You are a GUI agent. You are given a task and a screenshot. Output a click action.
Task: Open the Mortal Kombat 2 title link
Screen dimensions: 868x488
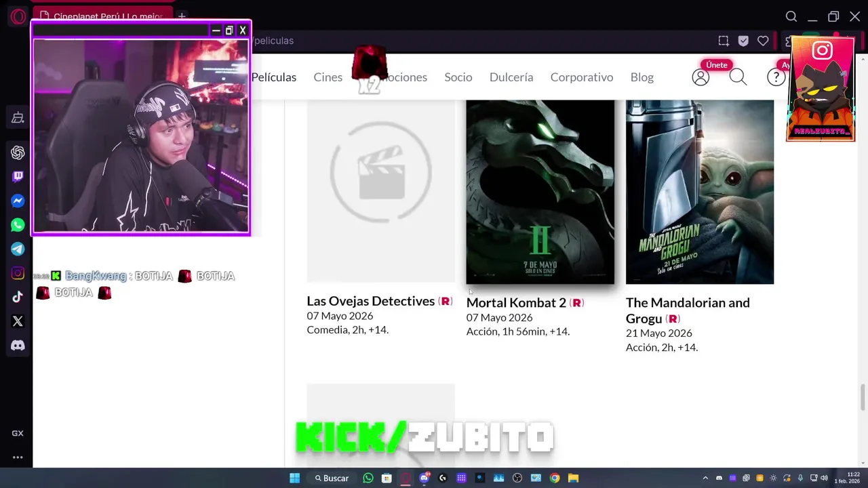coord(516,302)
